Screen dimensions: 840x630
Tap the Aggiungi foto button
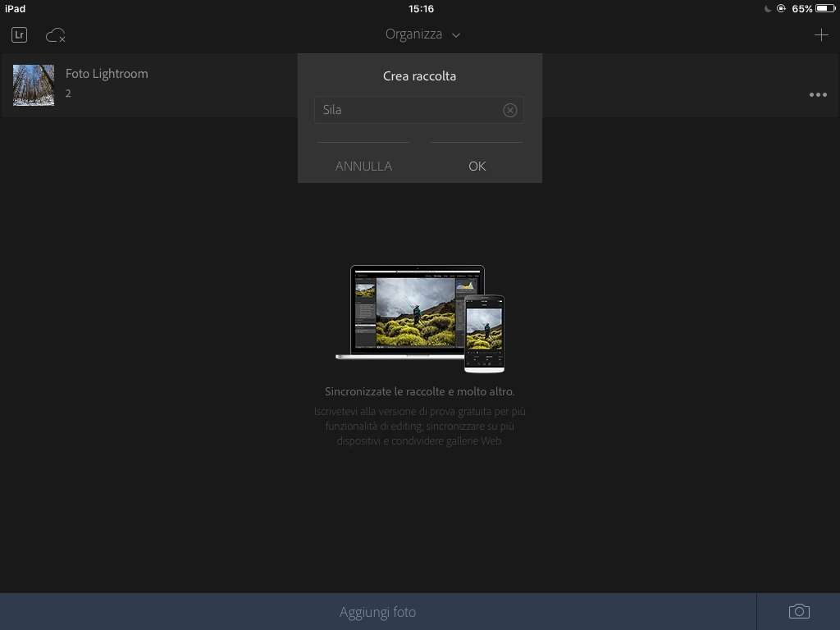point(377,612)
